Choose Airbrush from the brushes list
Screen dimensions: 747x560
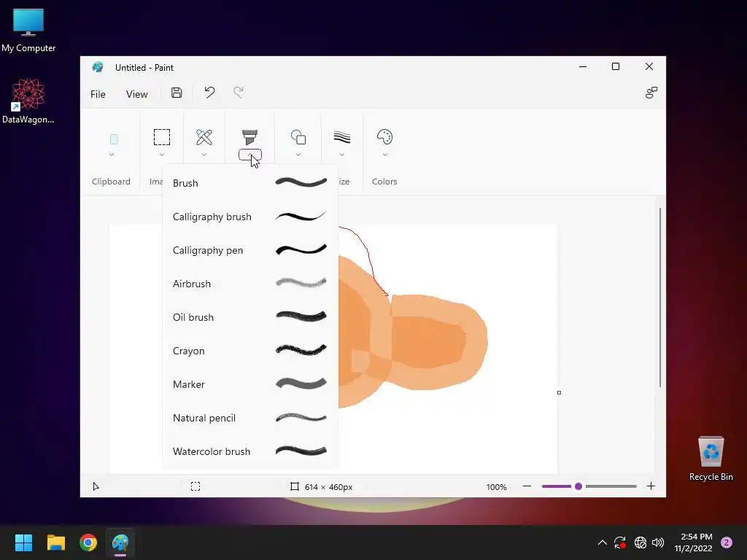[251, 284]
